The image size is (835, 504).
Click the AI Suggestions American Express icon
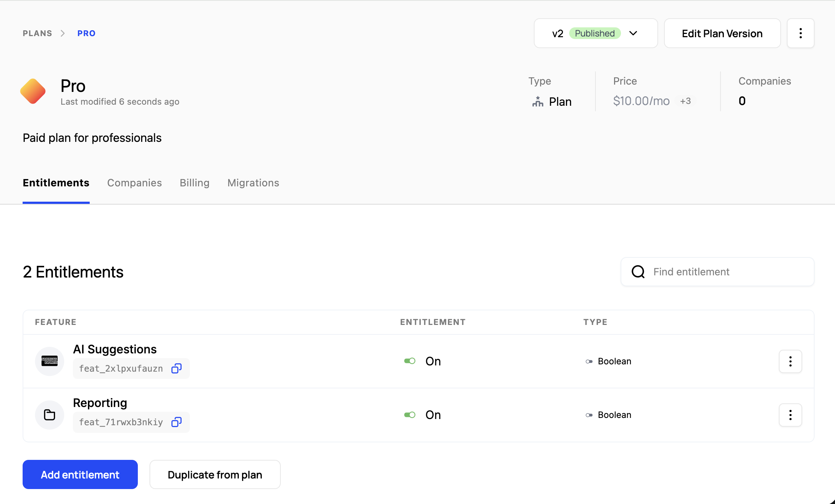(50, 361)
